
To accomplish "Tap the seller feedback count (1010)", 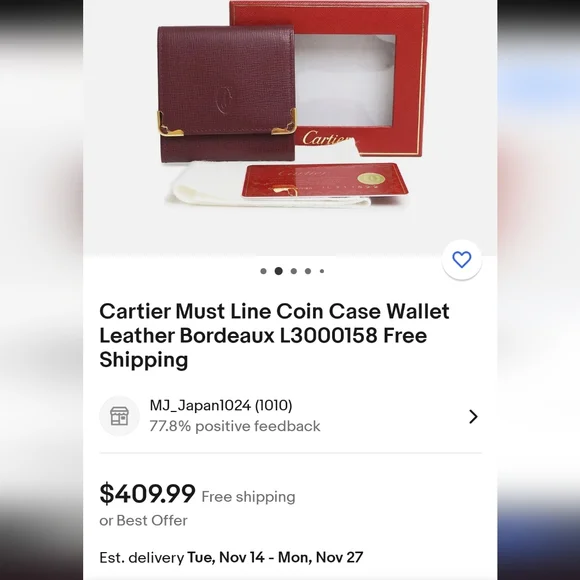I will coord(273,405).
